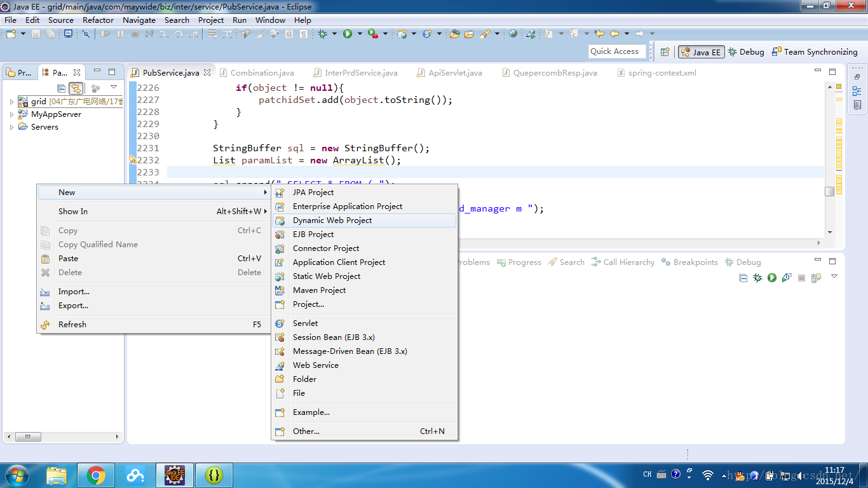Viewport: 868px width, 488px height.
Task: Select EJB Project in New submenu
Action: [x=365, y=234]
